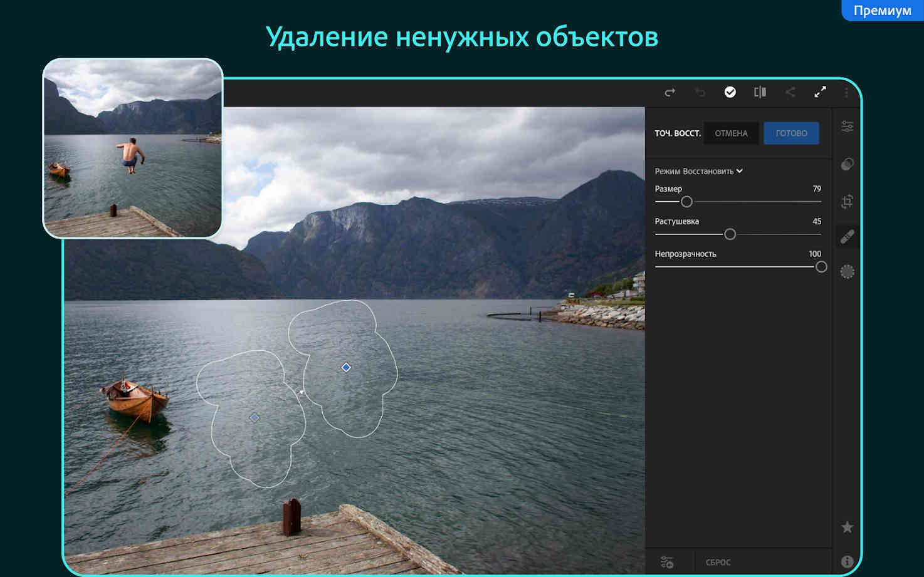Click the sliders icon beside СБРОС
The height and width of the screenshot is (577, 924).
click(x=667, y=563)
